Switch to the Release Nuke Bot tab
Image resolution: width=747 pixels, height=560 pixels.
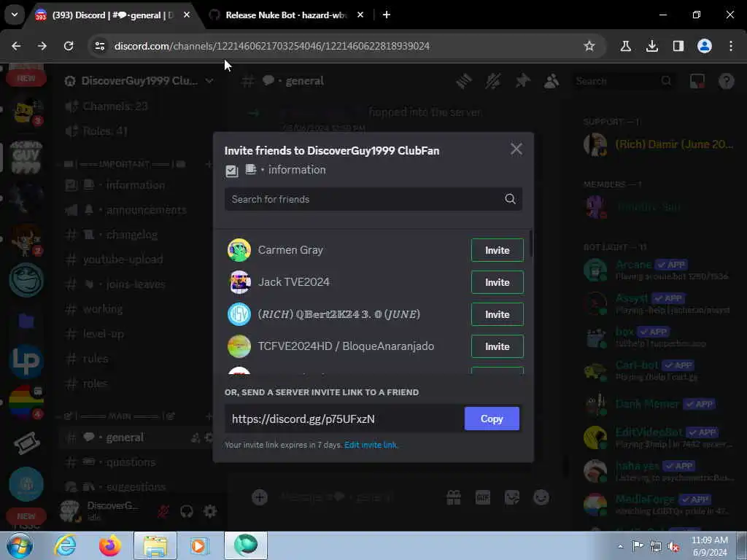[286, 15]
